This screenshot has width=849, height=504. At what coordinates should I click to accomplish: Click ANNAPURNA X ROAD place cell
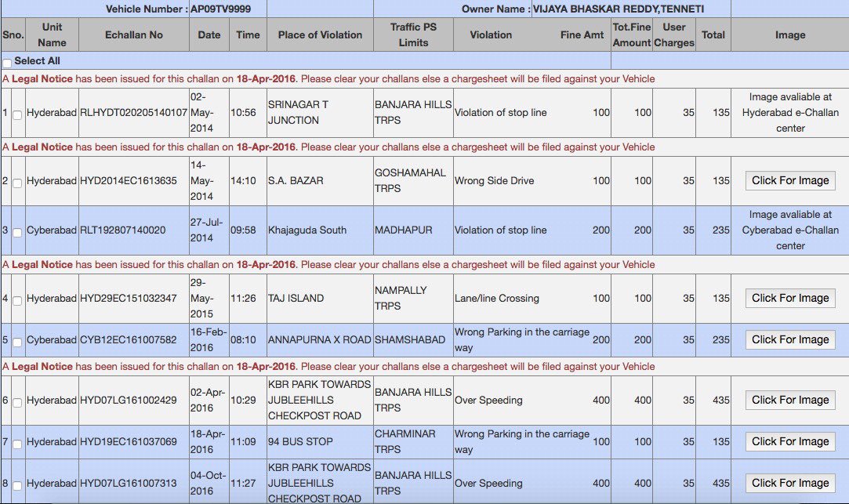tap(320, 340)
